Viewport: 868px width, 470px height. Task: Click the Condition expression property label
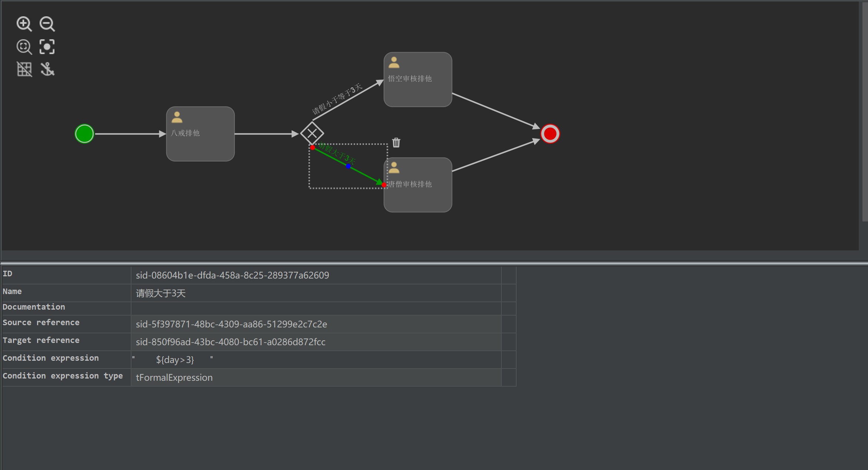click(51, 358)
